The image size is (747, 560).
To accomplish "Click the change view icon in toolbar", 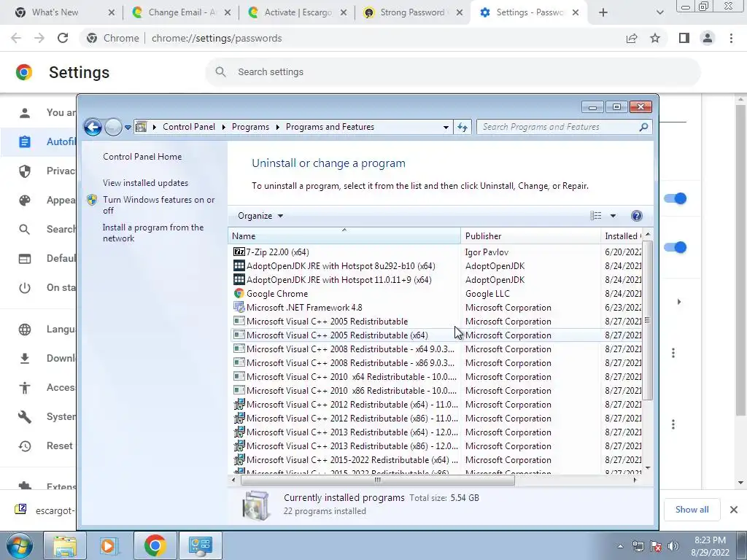I will coord(595,216).
